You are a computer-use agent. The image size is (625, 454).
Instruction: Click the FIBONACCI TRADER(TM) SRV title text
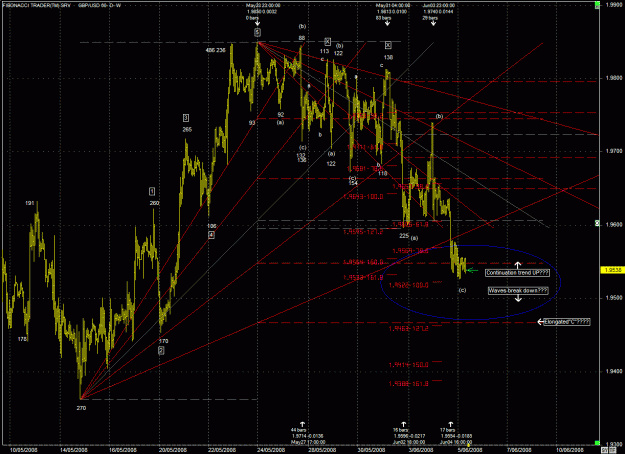tap(36, 6)
